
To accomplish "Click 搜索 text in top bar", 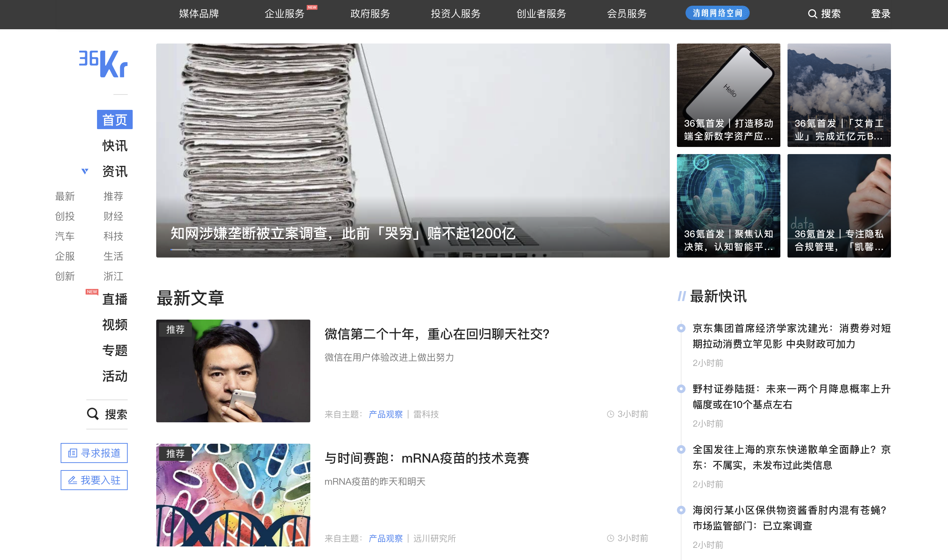I will 831,14.
